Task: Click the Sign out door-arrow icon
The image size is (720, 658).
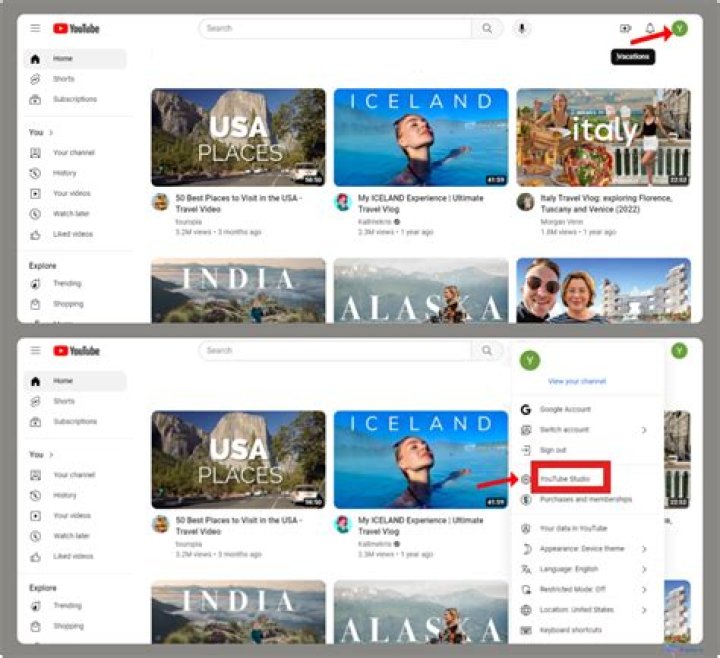Action: [526, 450]
